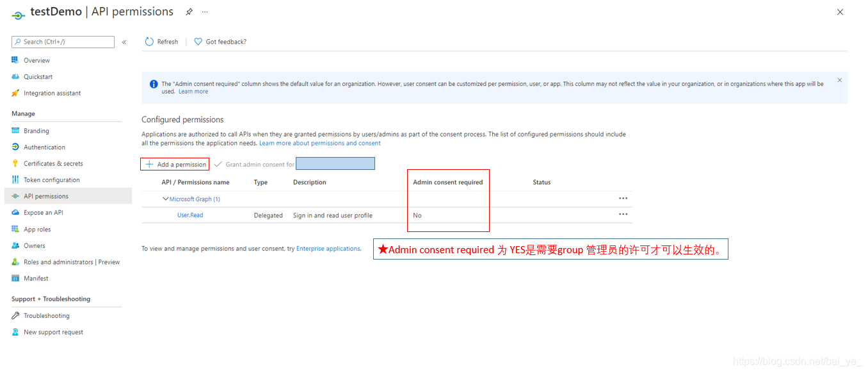Click the Manifest icon
868x373 pixels.
click(x=15, y=278)
